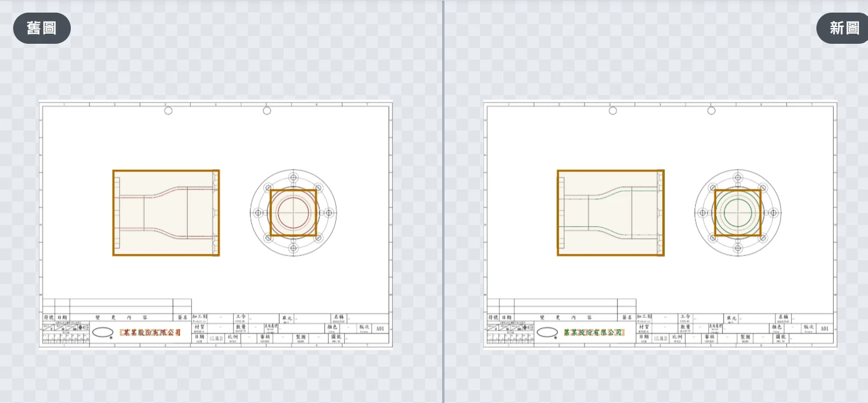The image size is (868, 403).
Task: Click the A01 version cell in new drawing
Action: click(825, 329)
